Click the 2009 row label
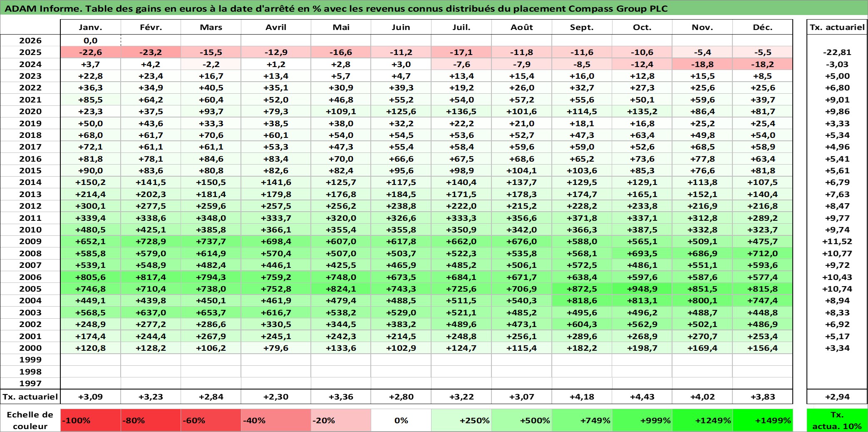The width and height of the screenshot is (868, 432). tap(30, 241)
